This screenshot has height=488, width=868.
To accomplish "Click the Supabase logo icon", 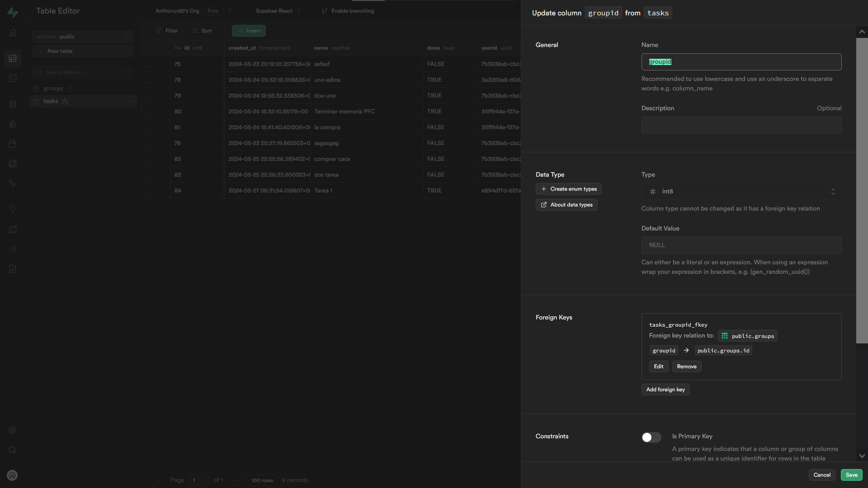I will point(13,13).
